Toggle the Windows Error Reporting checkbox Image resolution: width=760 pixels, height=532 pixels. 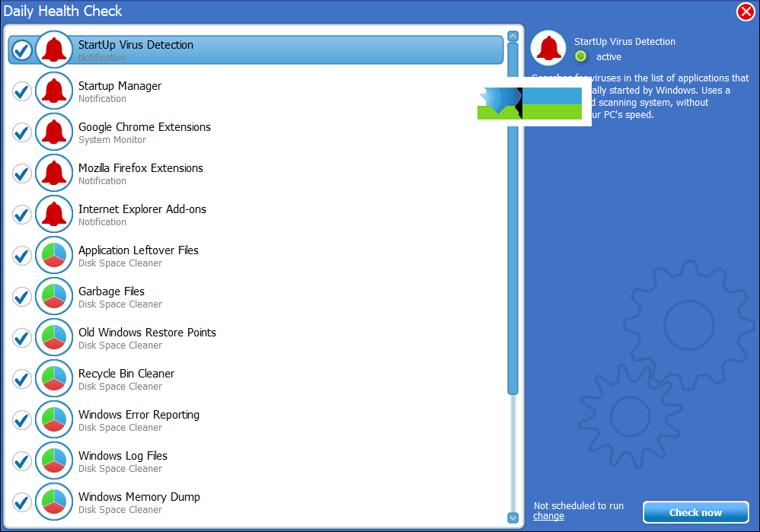coord(22,421)
